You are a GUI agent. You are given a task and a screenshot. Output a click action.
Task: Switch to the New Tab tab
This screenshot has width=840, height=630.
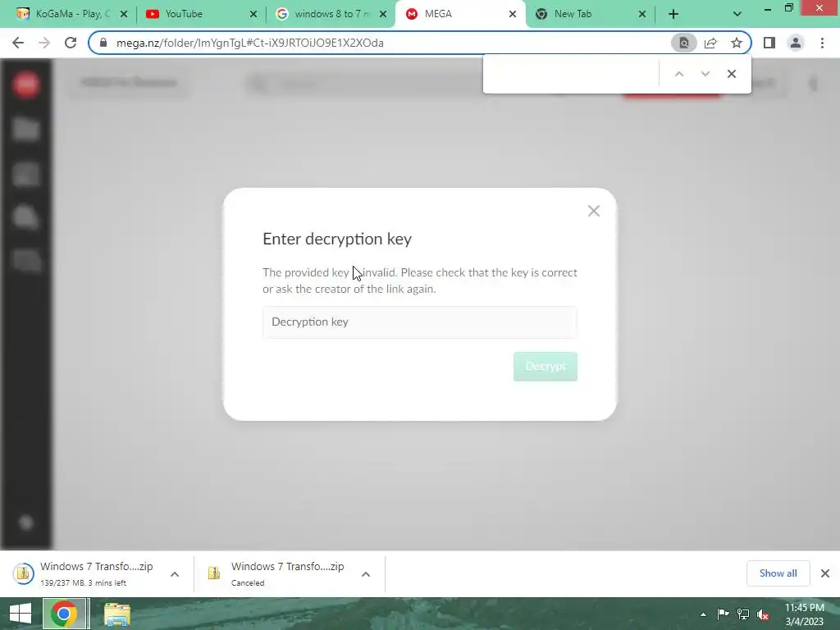click(589, 14)
